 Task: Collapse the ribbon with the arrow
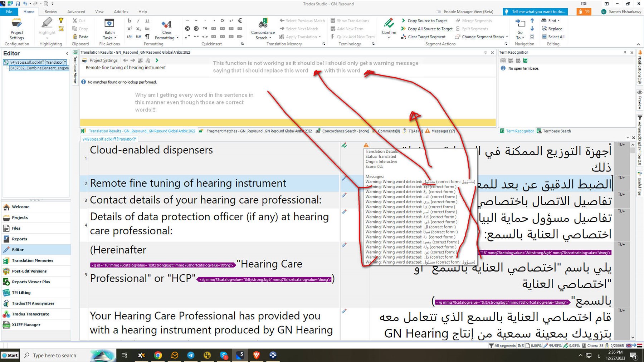(638, 44)
